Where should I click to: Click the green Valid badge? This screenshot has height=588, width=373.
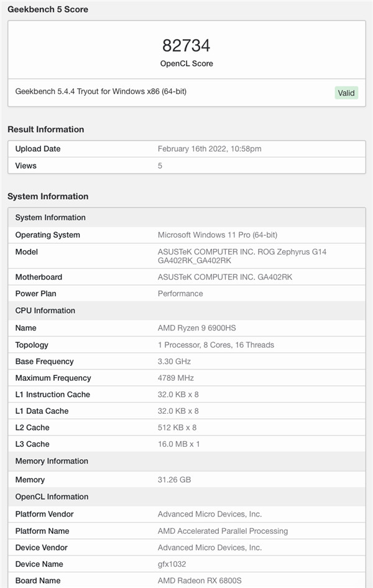346,93
